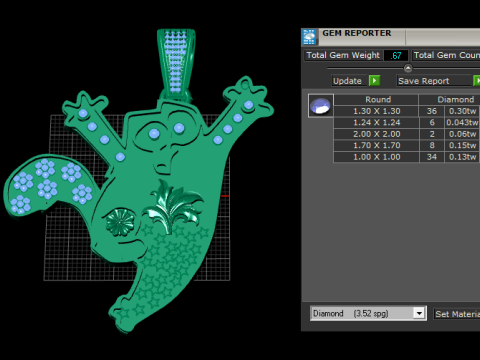Click the 0.043tw weight cell

click(x=462, y=122)
